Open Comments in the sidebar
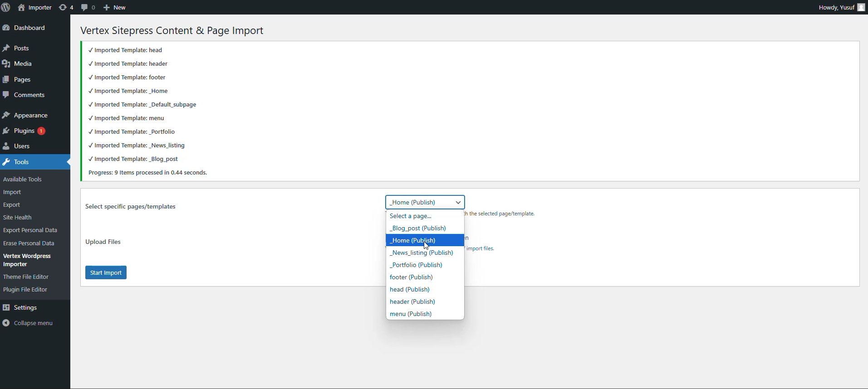Screen dimensions: 868x389 35,95
